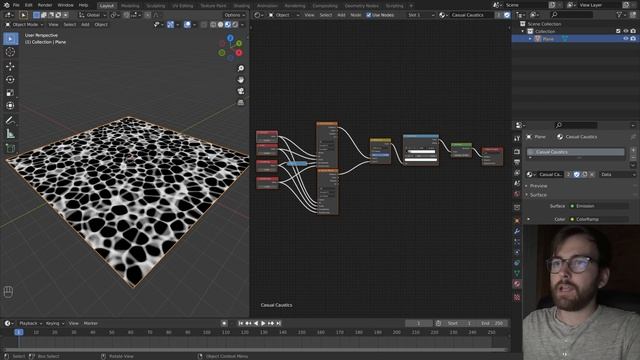This screenshot has width=640, height=360.
Task: Unlink the Casual Caustics material with X
Action: click(x=592, y=175)
